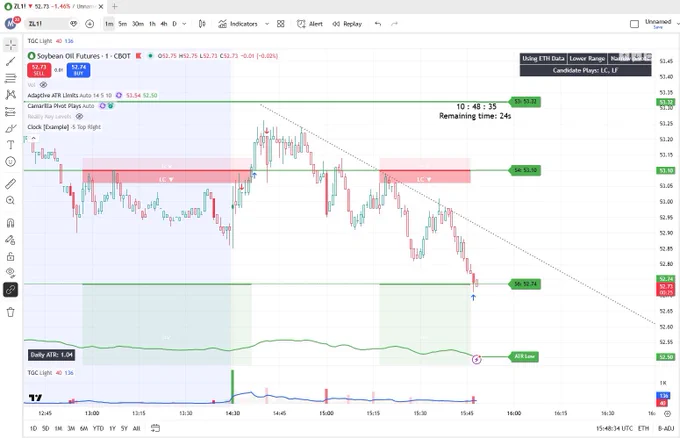Select the text annotation tool
The width and height of the screenshot is (680, 438).
coord(11,145)
